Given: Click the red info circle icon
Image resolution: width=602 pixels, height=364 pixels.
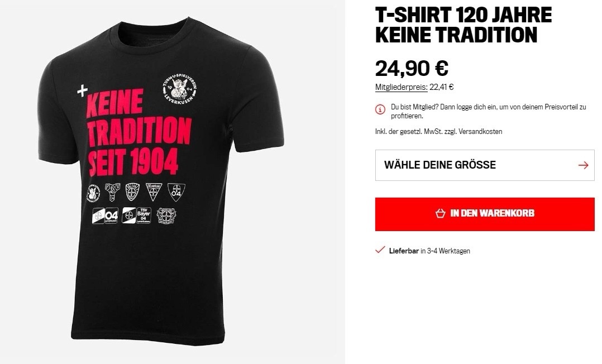Looking at the screenshot, I should pyautogui.click(x=380, y=109).
